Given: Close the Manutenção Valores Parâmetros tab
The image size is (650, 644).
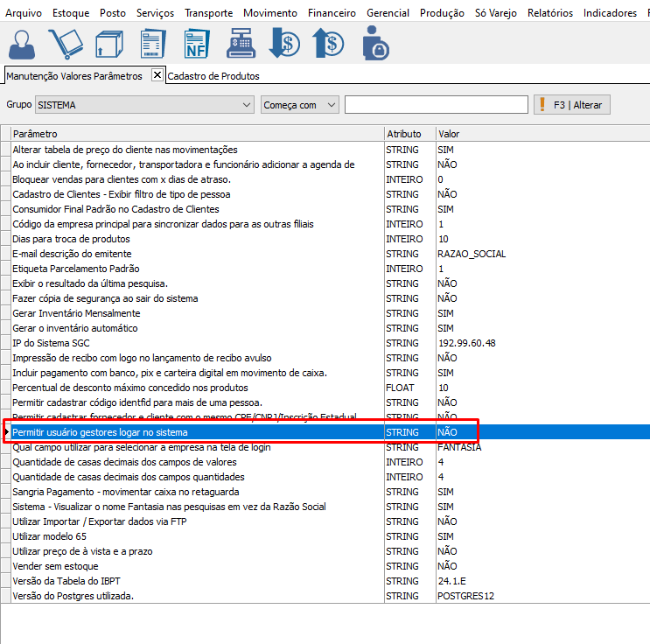Looking at the screenshot, I should (157, 75).
